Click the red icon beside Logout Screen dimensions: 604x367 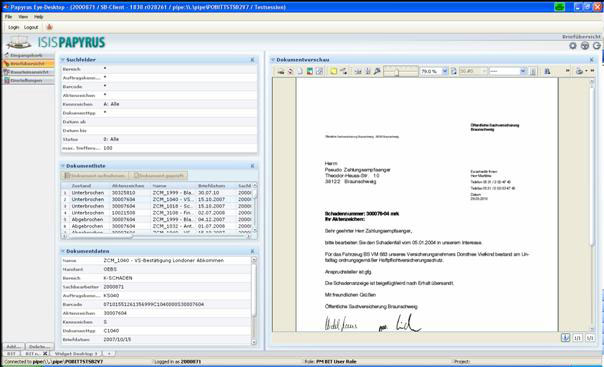pyautogui.click(x=49, y=27)
